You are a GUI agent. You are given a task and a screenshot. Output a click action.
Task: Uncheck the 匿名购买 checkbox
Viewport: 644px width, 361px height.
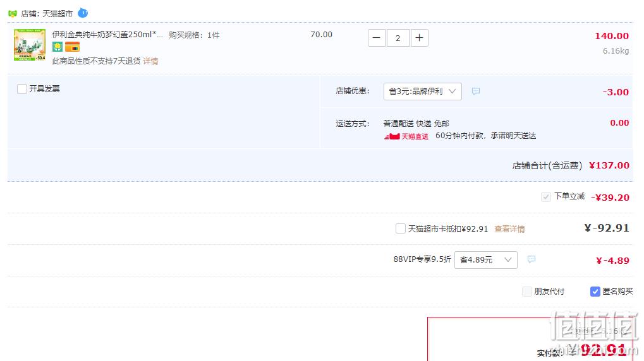coord(595,292)
